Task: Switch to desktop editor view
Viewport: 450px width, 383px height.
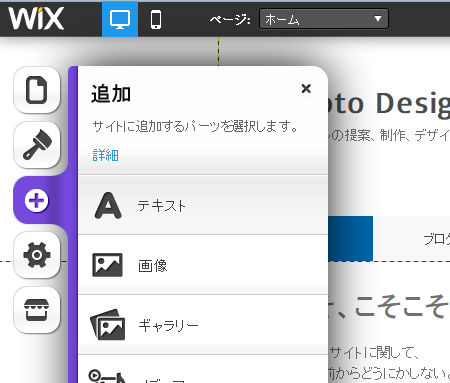Action: point(120,19)
